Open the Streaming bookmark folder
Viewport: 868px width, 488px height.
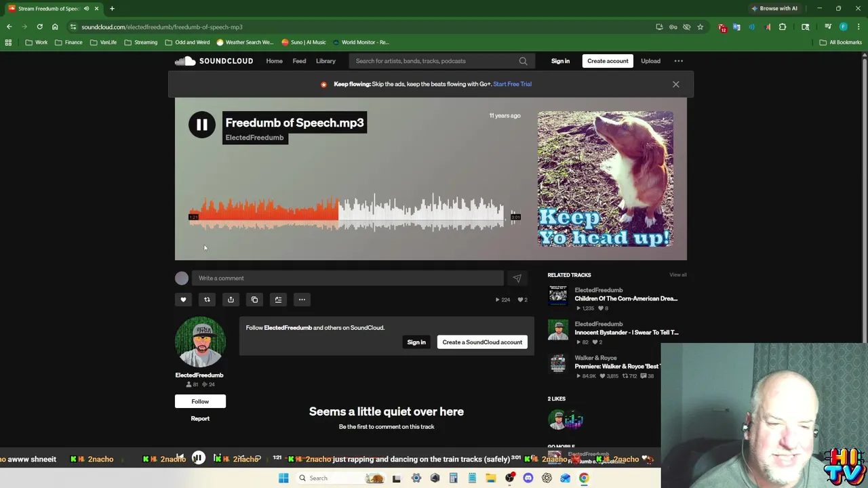140,42
